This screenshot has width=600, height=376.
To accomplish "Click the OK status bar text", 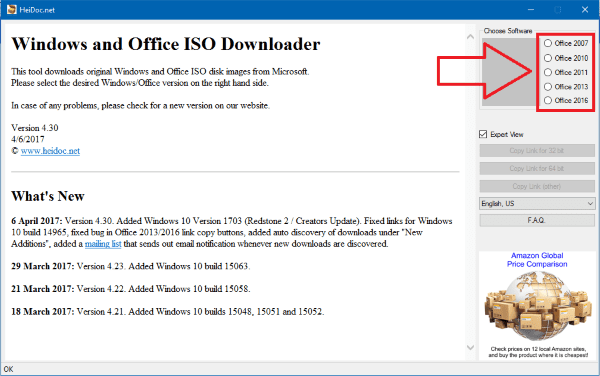I will pyautogui.click(x=8, y=369).
